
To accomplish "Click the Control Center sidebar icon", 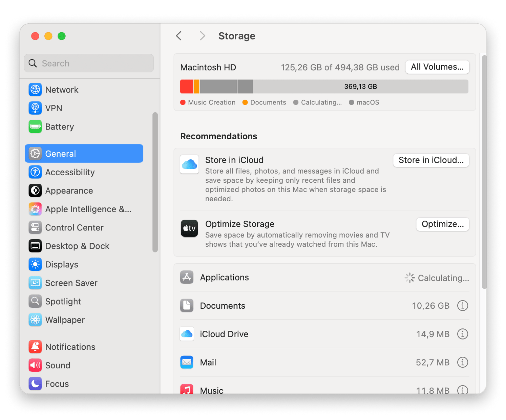I will tap(35, 228).
